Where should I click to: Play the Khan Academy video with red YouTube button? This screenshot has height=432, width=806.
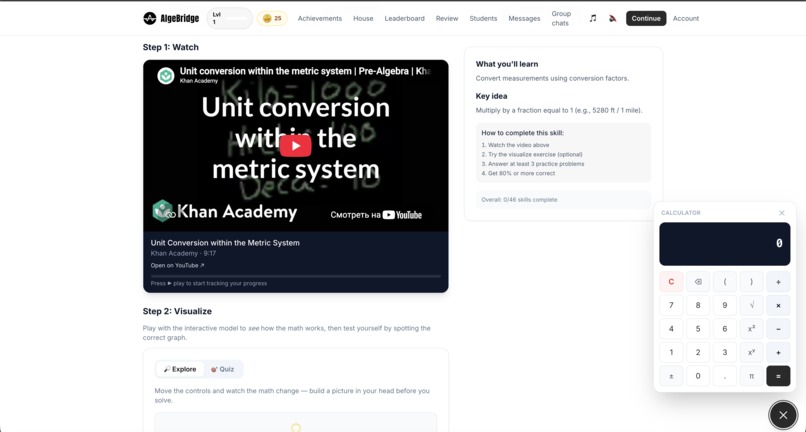(x=296, y=146)
